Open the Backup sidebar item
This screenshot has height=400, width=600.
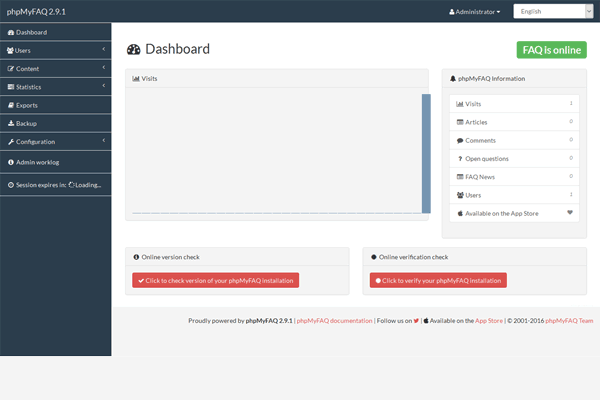pos(55,123)
